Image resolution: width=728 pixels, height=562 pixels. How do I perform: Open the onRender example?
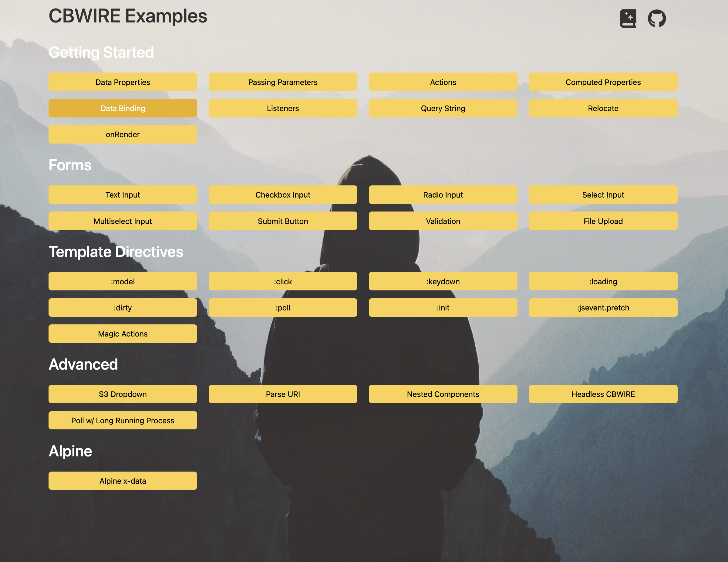click(123, 134)
